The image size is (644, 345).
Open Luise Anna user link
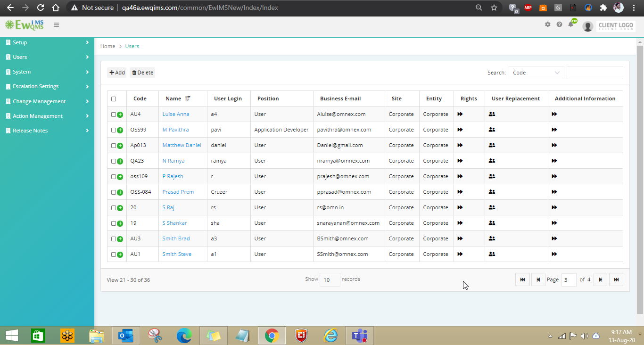(x=176, y=114)
